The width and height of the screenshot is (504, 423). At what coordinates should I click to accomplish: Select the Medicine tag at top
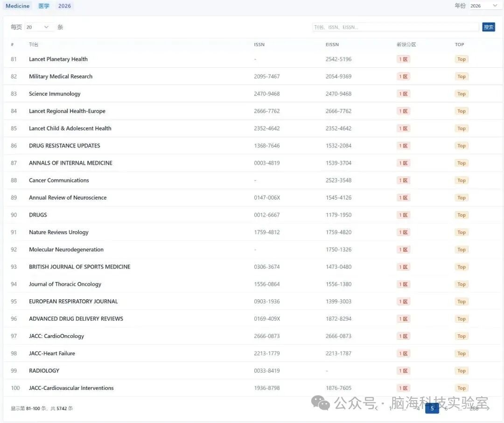(17, 6)
